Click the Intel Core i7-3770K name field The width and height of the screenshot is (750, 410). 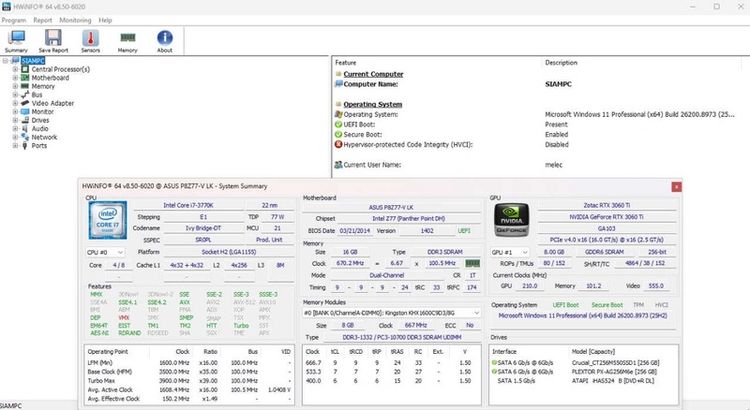[x=188, y=205]
